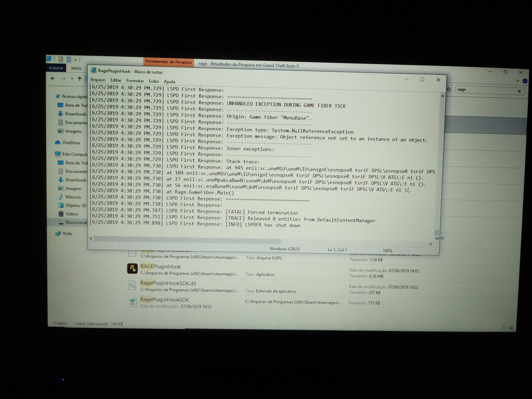Click the OneDrive cloud icon in sidebar

coord(58,142)
